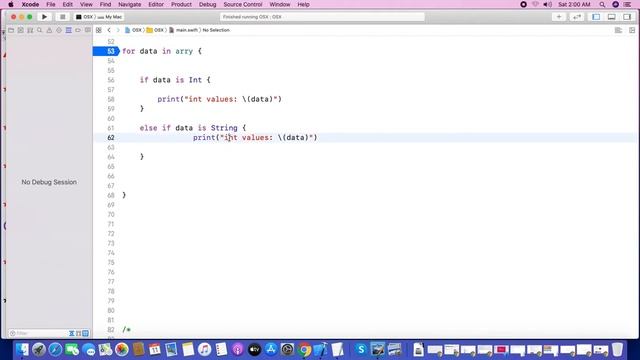Select main.swift in the jump bar
640x360 pixels.
click(184, 30)
